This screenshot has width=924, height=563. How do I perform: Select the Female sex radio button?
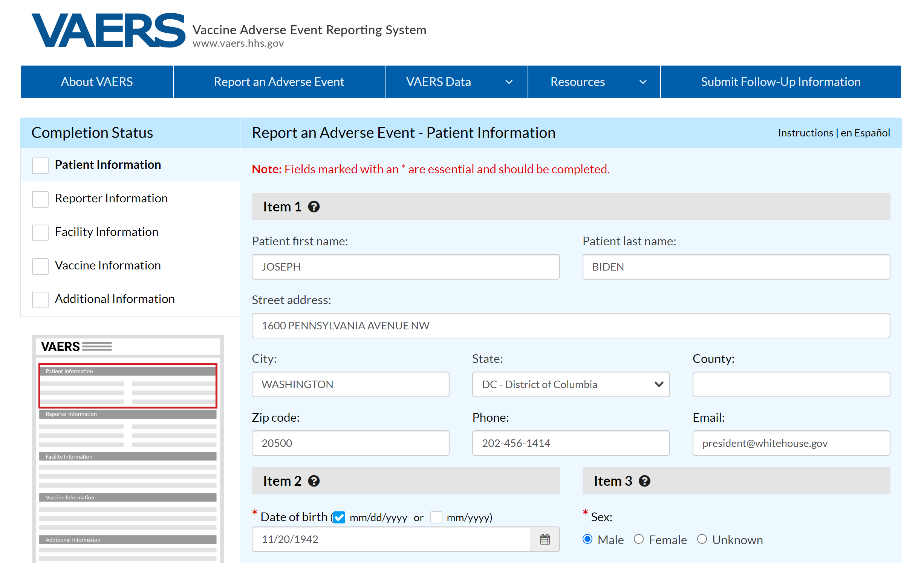click(639, 539)
